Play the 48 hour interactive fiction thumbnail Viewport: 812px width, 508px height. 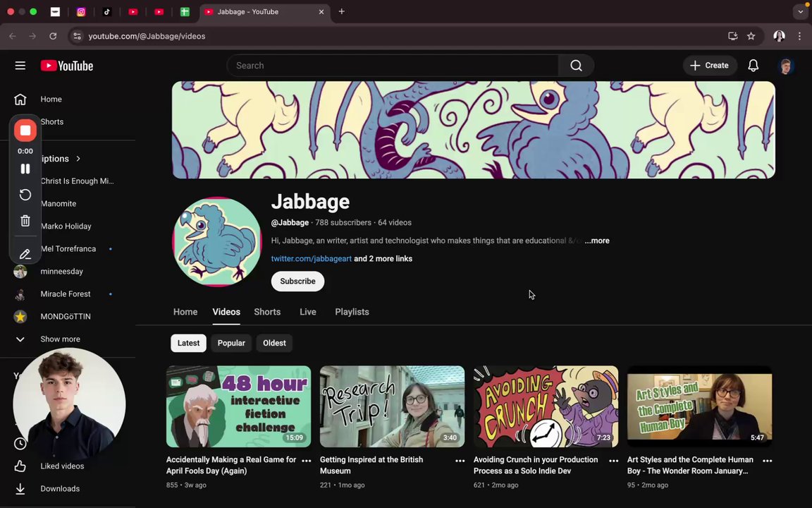point(239,406)
